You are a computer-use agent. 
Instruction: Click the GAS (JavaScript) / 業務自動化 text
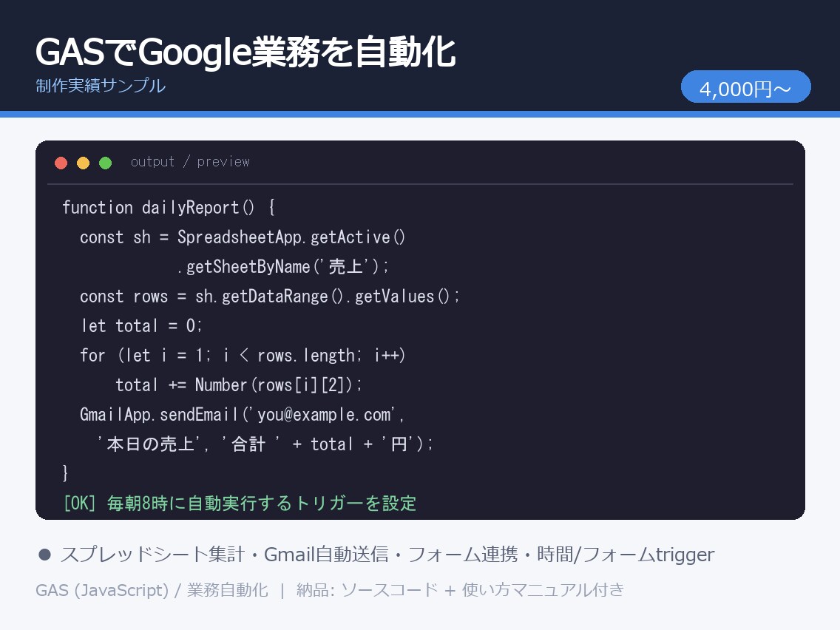(x=152, y=590)
